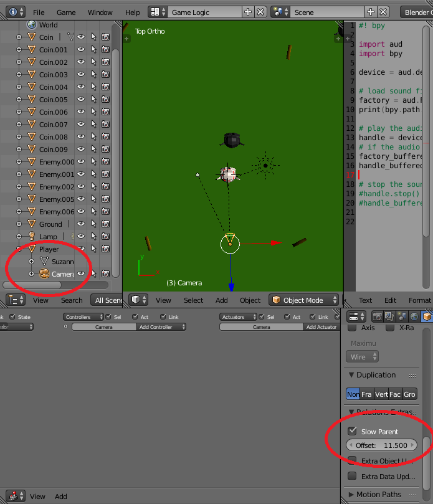Open the Outliner editor type menu
The width and height of the screenshot is (433, 504).
[x=16, y=300]
